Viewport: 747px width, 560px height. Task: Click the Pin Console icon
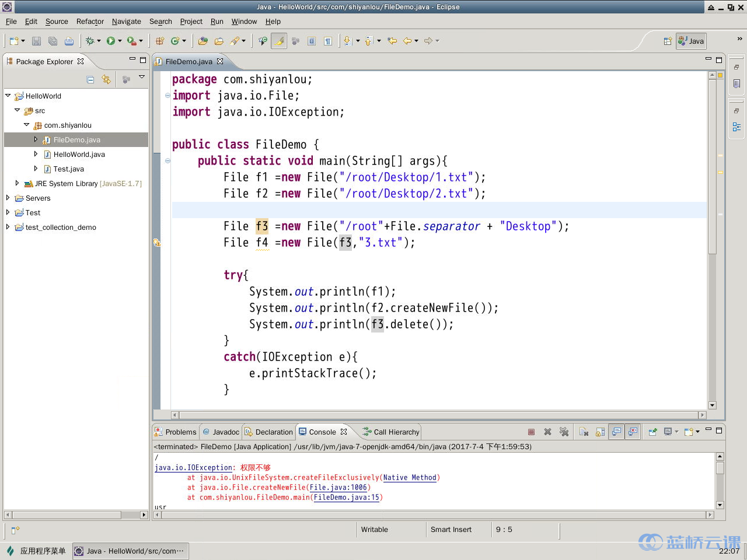tap(652, 432)
